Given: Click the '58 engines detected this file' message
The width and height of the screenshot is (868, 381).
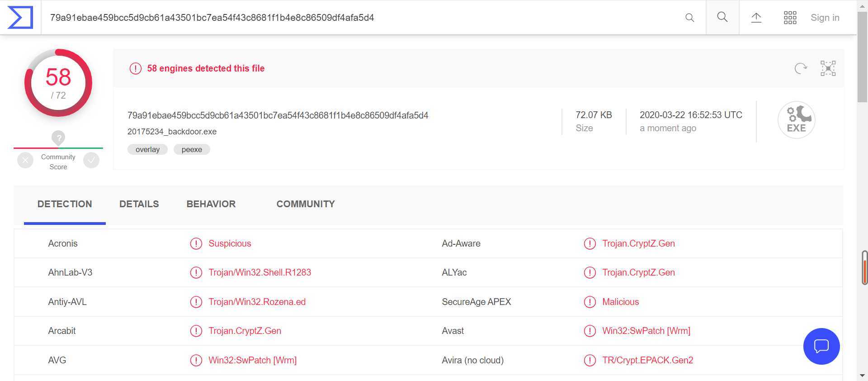Looking at the screenshot, I should [206, 68].
